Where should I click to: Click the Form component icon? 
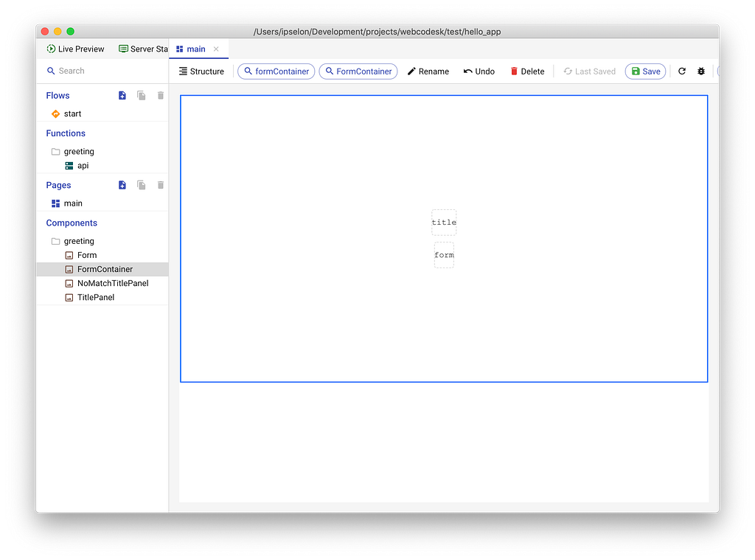pyautogui.click(x=69, y=256)
